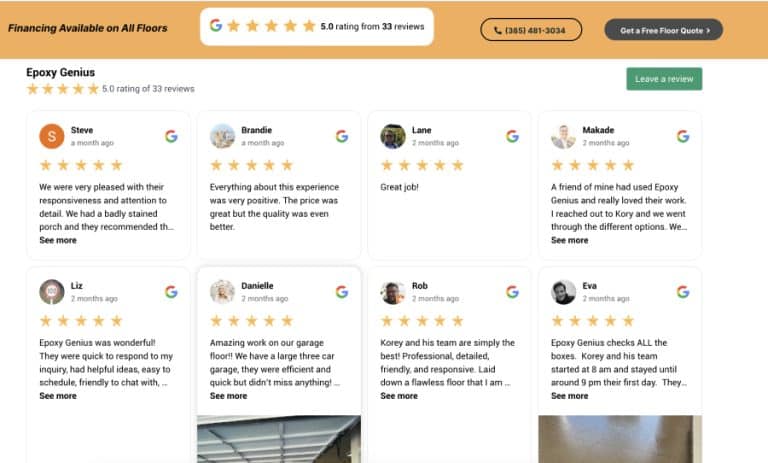Click the Google icon on Eva's review
768x463 pixels.
tap(683, 292)
